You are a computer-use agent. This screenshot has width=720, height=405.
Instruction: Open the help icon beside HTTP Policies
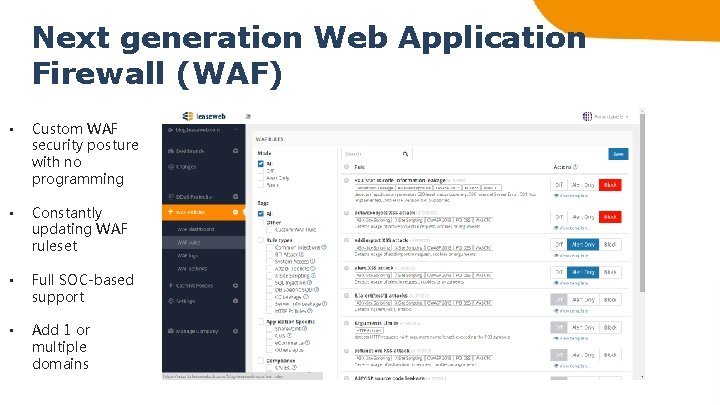tap(310, 311)
